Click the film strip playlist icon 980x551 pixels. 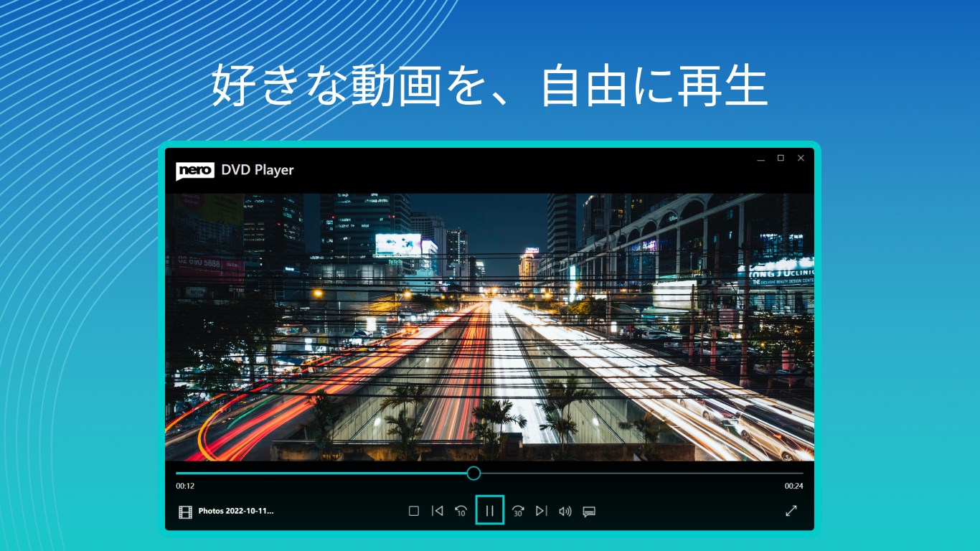coord(186,511)
